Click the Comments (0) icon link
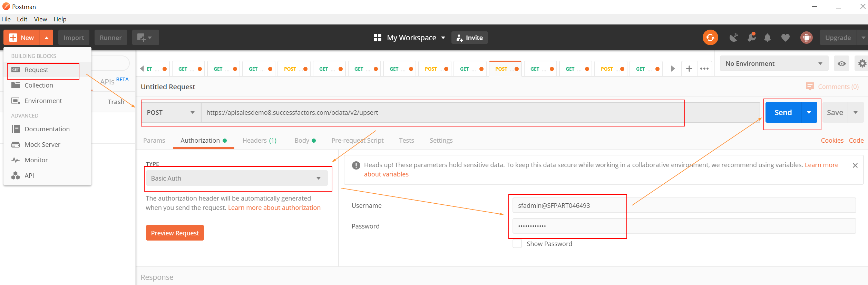 [x=832, y=86]
